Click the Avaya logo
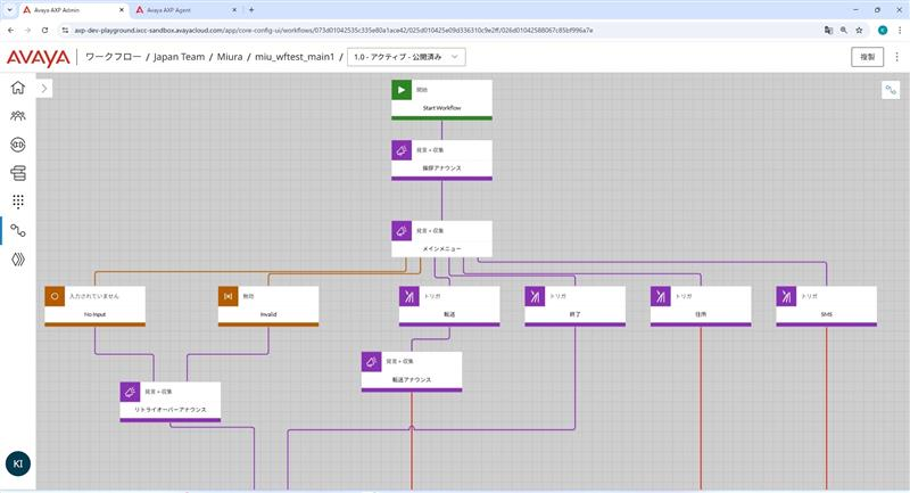910x493 pixels. (38, 57)
